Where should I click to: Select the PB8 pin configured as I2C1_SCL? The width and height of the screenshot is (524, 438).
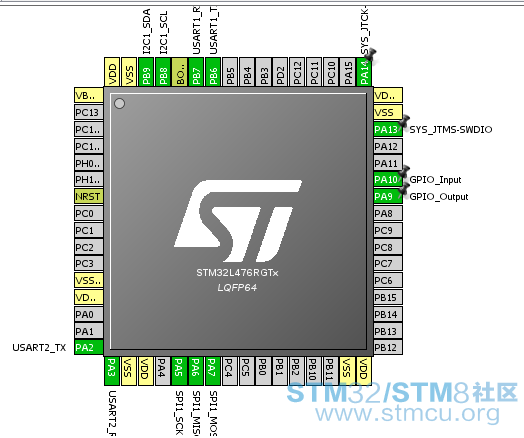[163, 72]
